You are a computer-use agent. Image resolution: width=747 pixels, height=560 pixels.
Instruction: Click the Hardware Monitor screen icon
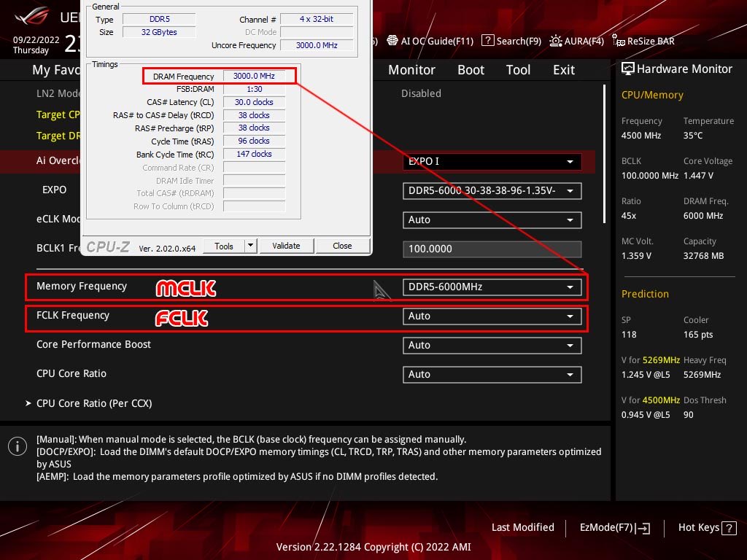tap(628, 69)
